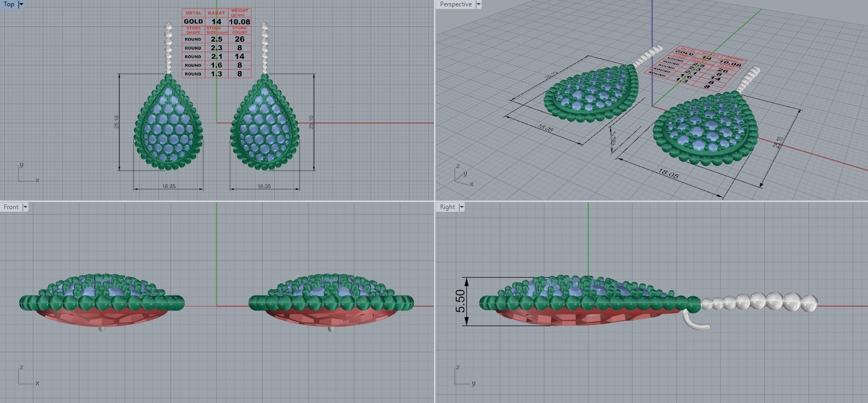This screenshot has height=403, width=868.
Task: Select the farther earring in Perspective view
Action: (592, 94)
